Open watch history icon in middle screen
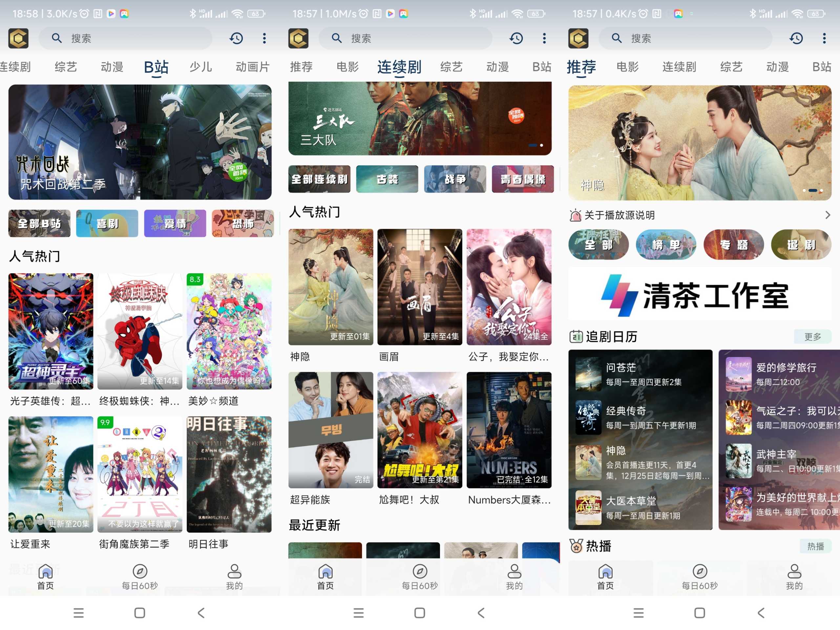This screenshot has height=630, width=840. click(x=516, y=38)
